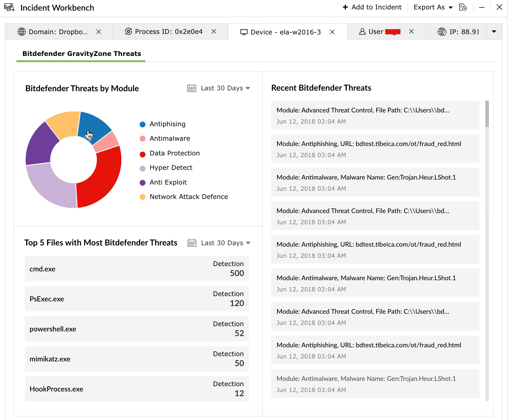Click the plus icon beside Add to Incident
Viewport: 508px width, 420px height.
click(x=345, y=7)
